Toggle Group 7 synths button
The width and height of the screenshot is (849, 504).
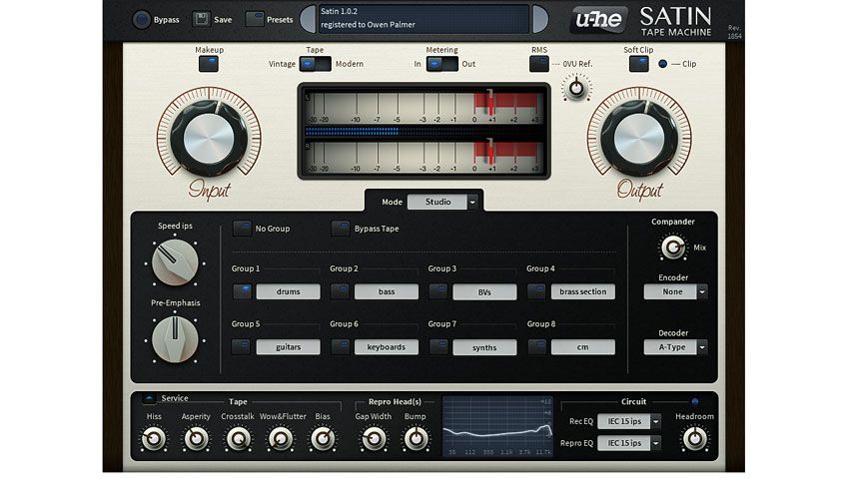[x=438, y=346]
